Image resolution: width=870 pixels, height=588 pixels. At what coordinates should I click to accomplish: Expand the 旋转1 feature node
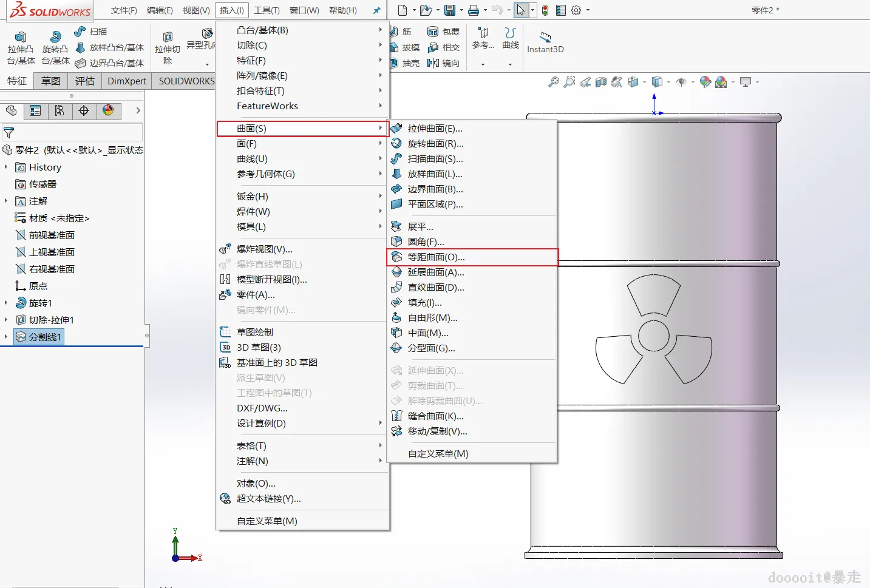[x=6, y=303]
